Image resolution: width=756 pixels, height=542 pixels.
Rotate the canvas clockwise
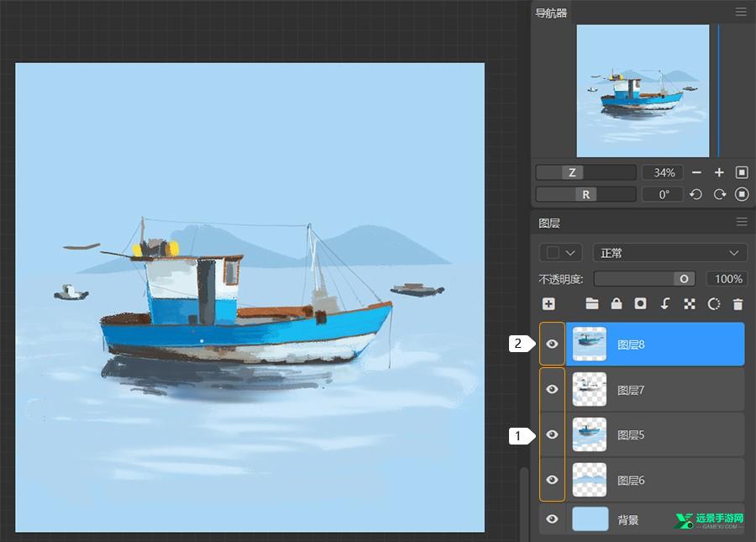pyautogui.click(x=719, y=194)
